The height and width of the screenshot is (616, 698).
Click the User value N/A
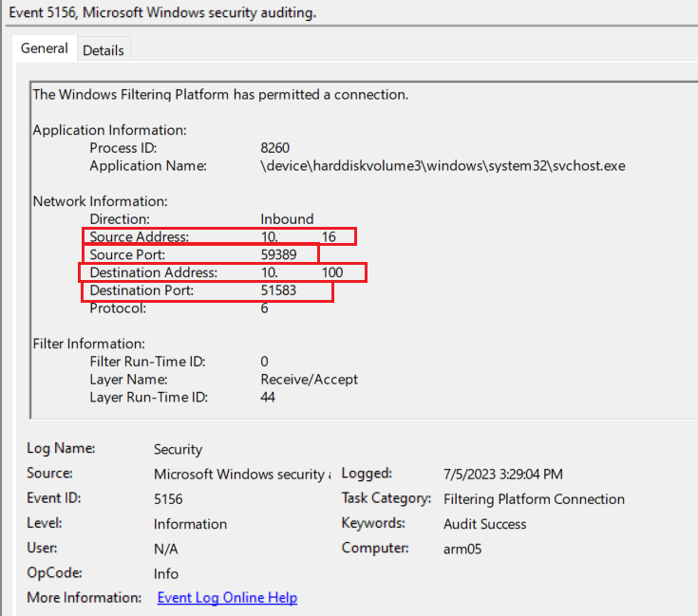pyautogui.click(x=165, y=549)
